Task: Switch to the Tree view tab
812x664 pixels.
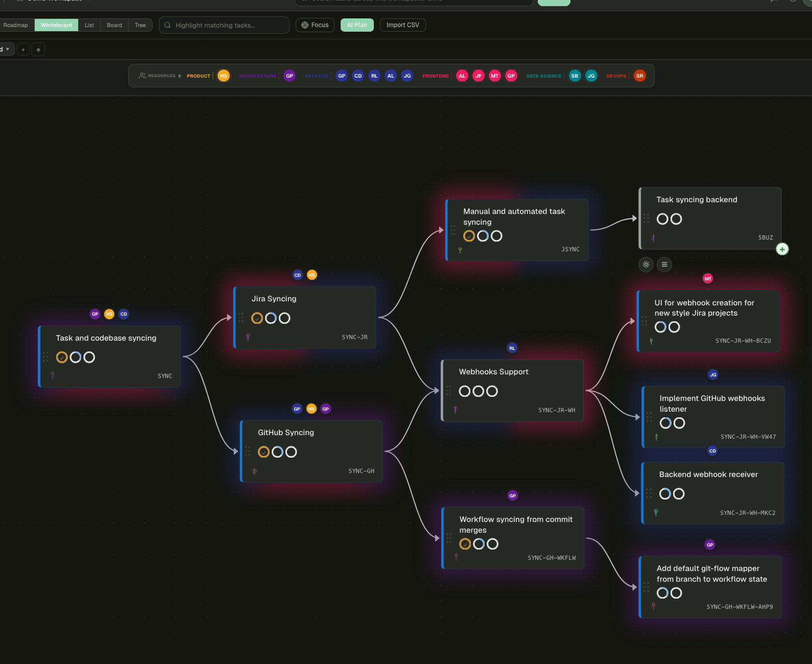Action: (x=140, y=25)
